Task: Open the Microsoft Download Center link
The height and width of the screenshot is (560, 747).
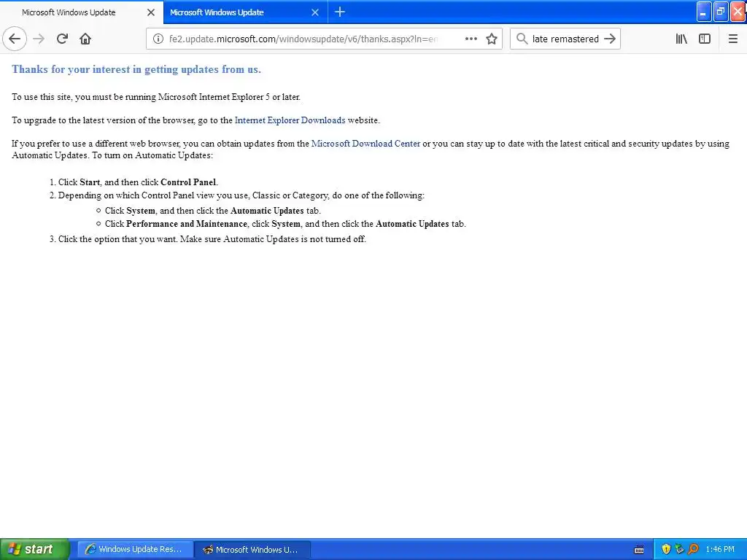Action: [x=365, y=144]
